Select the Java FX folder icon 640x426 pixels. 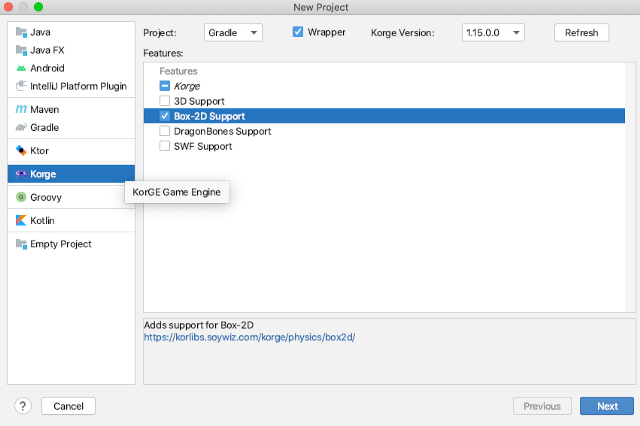21,50
